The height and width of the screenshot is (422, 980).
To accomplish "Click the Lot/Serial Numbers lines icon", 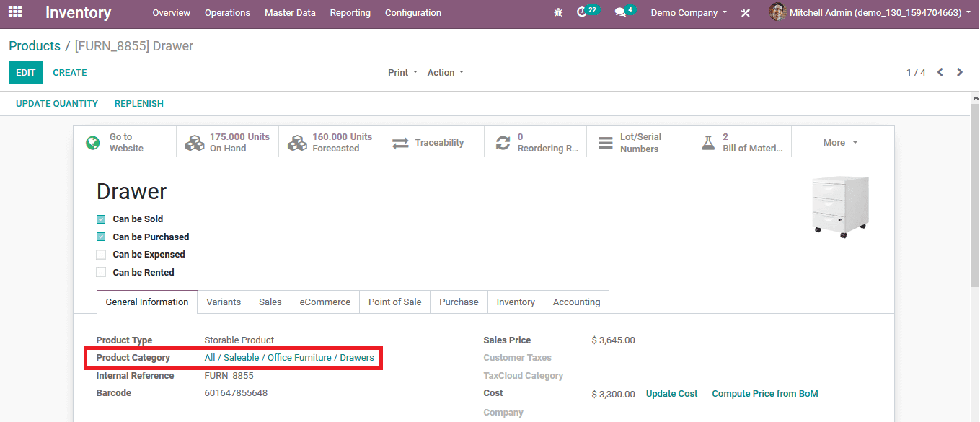I will tap(606, 143).
